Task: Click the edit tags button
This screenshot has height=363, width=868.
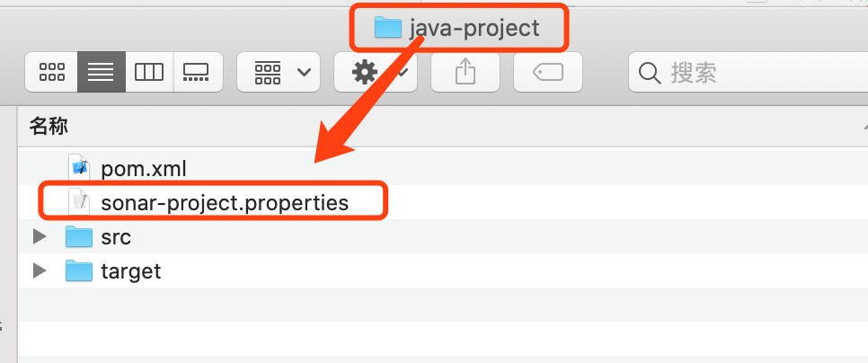Action: tap(547, 72)
